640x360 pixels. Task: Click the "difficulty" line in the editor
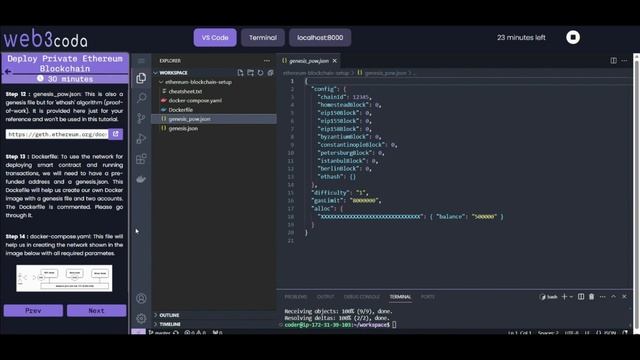pyautogui.click(x=340, y=193)
